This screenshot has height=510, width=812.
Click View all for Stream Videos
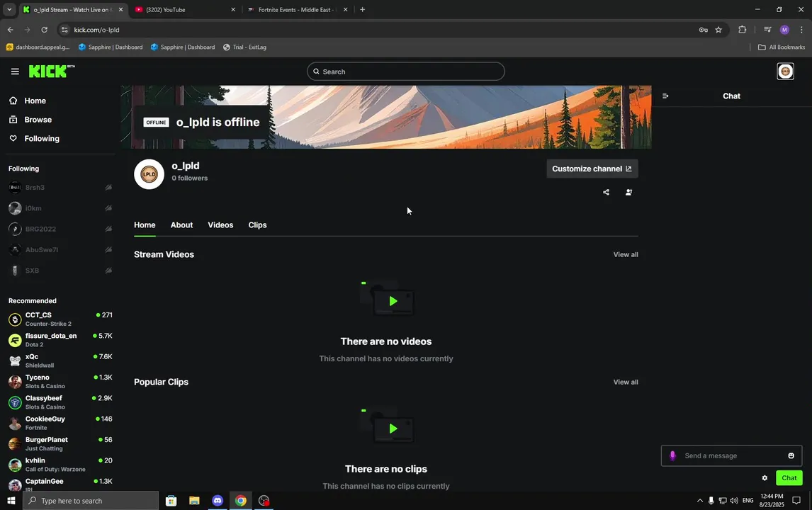pyautogui.click(x=626, y=255)
